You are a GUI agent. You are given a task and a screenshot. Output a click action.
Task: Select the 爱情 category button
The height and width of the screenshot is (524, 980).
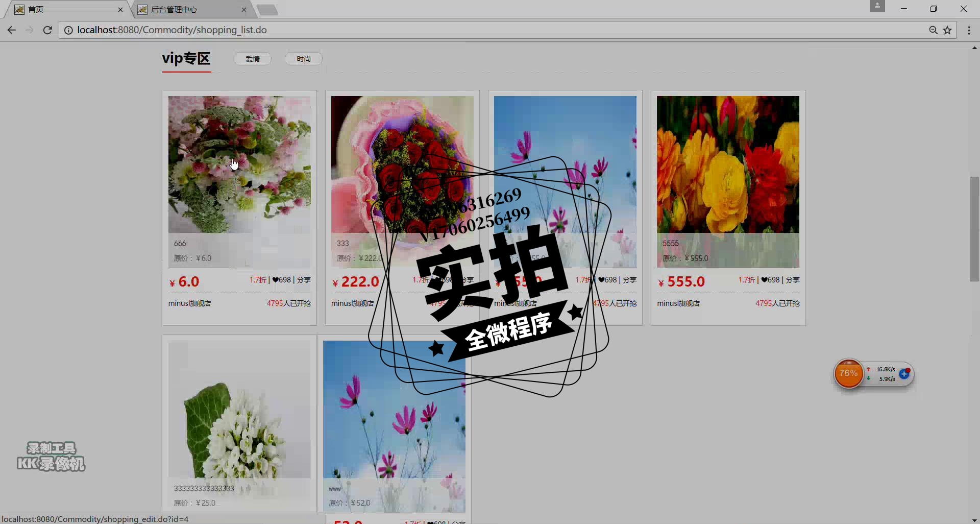tap(253, 59)
